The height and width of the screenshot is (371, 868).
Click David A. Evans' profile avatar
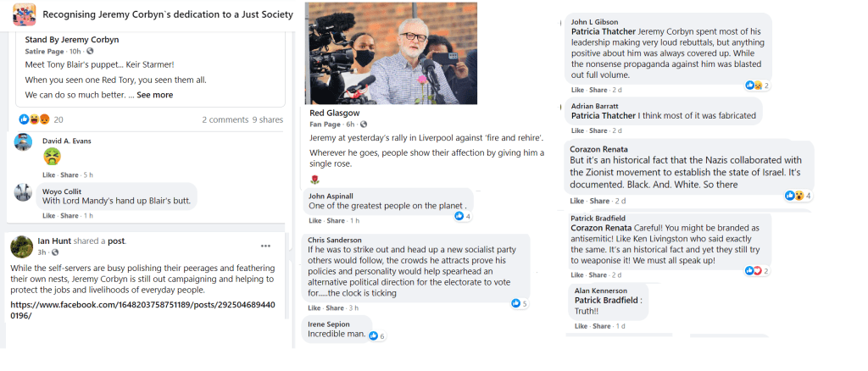coord(24,142)
